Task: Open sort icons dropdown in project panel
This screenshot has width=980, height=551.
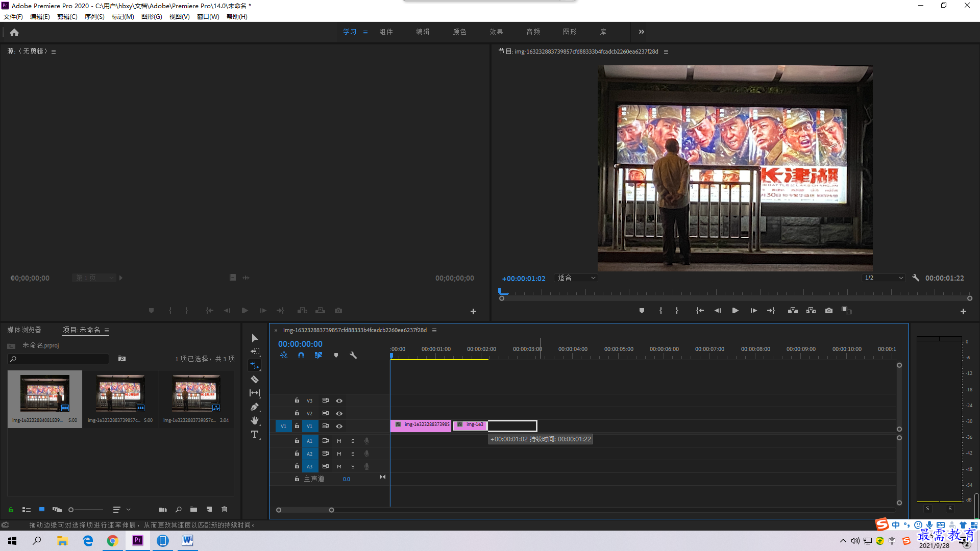Action: (x=121, y=510)
